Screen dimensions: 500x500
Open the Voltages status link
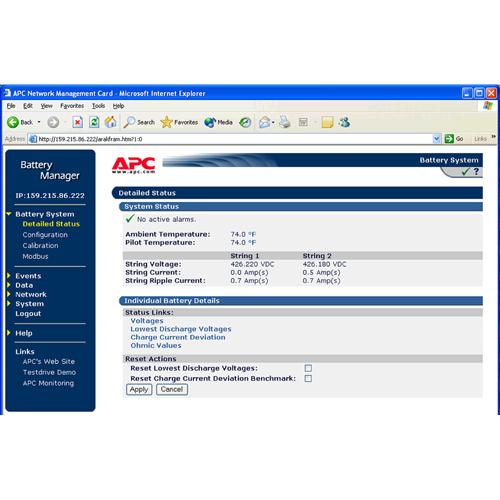pyautogui.click(x=147, y=321)
